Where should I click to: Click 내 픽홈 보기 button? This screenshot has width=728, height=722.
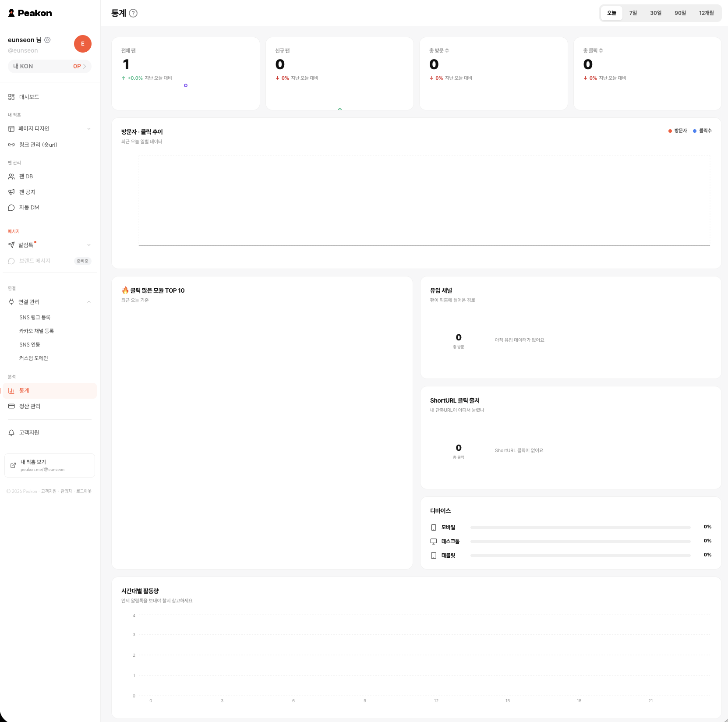coord(49,465)
